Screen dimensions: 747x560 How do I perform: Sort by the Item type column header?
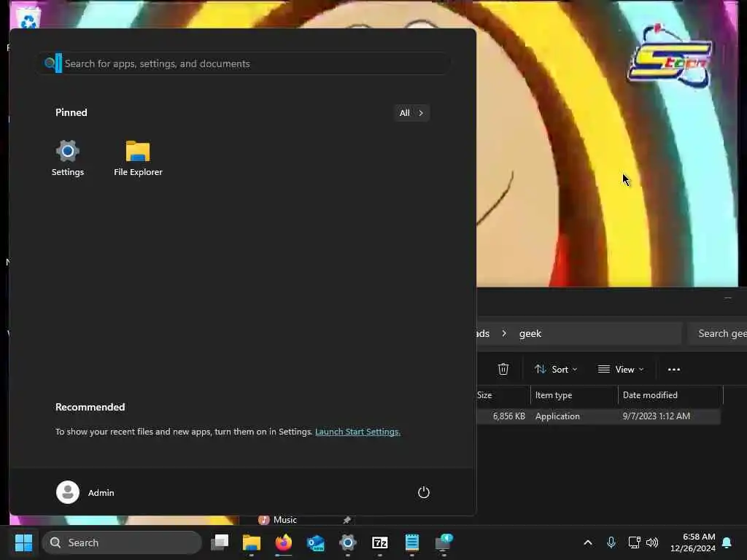click(x=574, y=394)
